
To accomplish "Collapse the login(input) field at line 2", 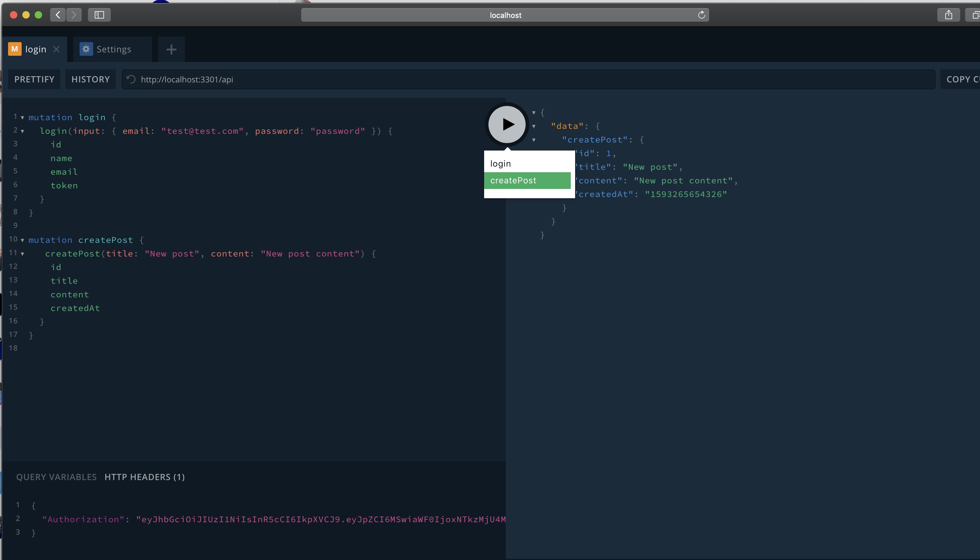I will 22,131.
